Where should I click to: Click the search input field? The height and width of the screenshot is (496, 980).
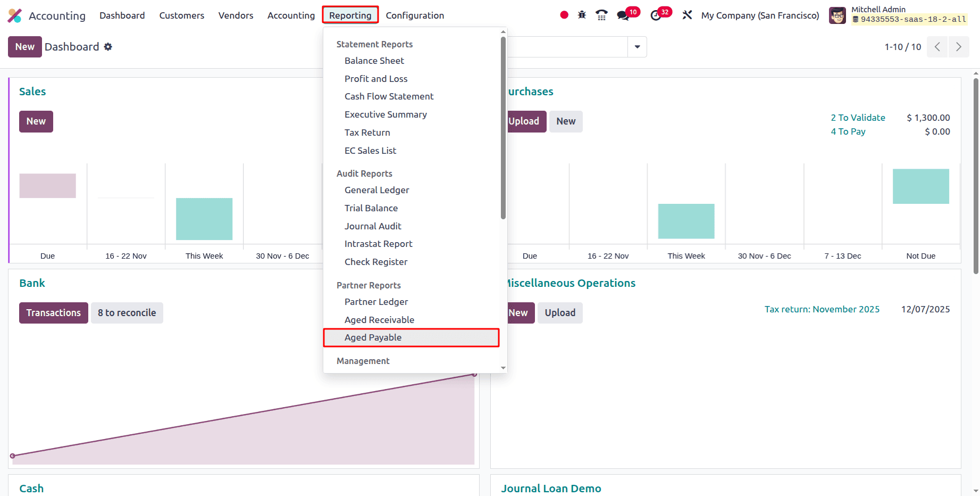(x=567, y=47)
